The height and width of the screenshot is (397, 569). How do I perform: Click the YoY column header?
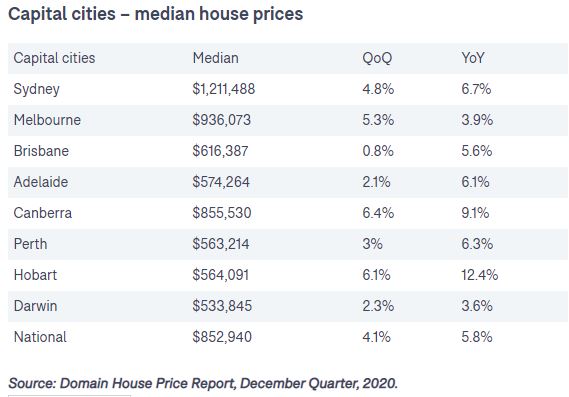click(x=472, y=58)
